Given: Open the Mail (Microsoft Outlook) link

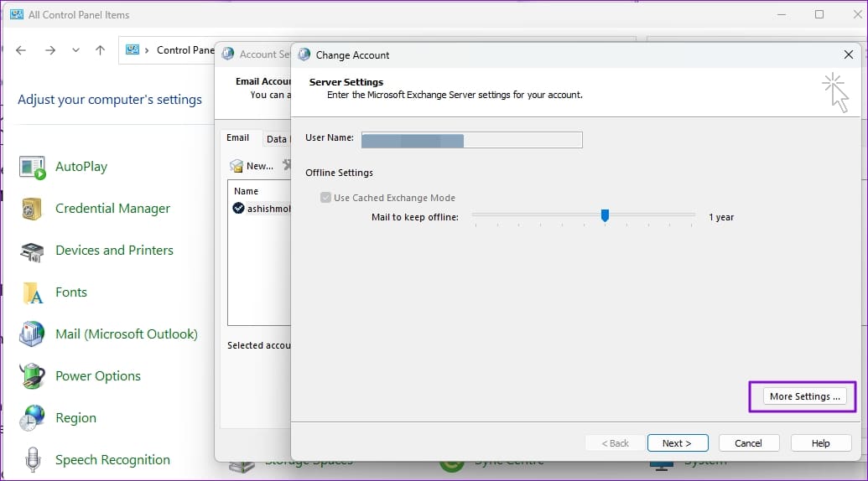Looking at the screenshot, I should pyautogui.click(x=127, y=334).
